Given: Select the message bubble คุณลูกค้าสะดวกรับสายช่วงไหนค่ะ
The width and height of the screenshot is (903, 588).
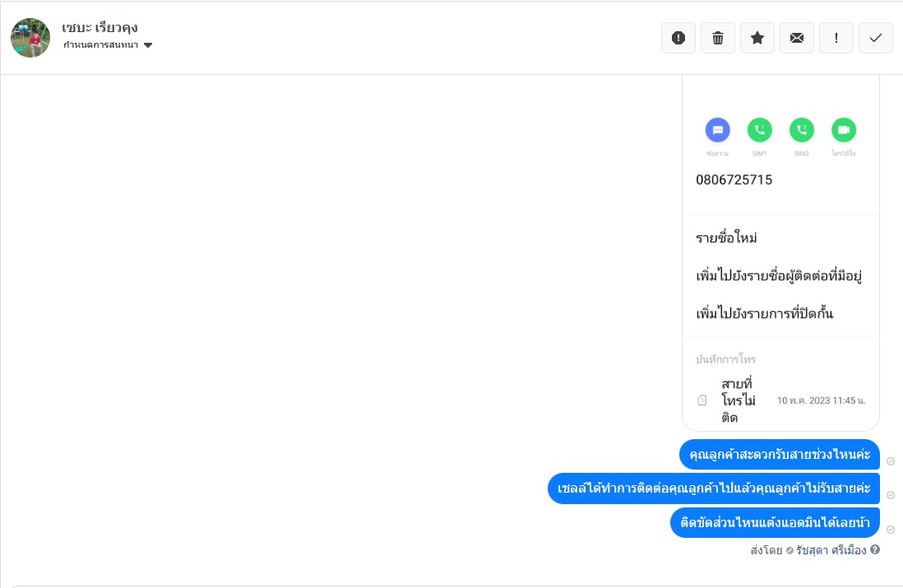Looking at the screenshot, I should [779, 454].
